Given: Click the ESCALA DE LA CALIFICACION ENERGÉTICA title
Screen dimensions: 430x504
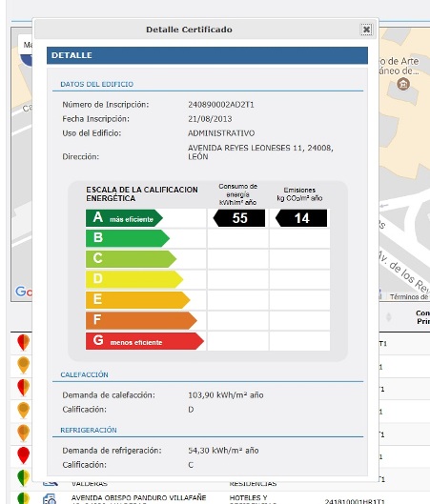Looking at the screenshot, I should (x=142, y=193).
